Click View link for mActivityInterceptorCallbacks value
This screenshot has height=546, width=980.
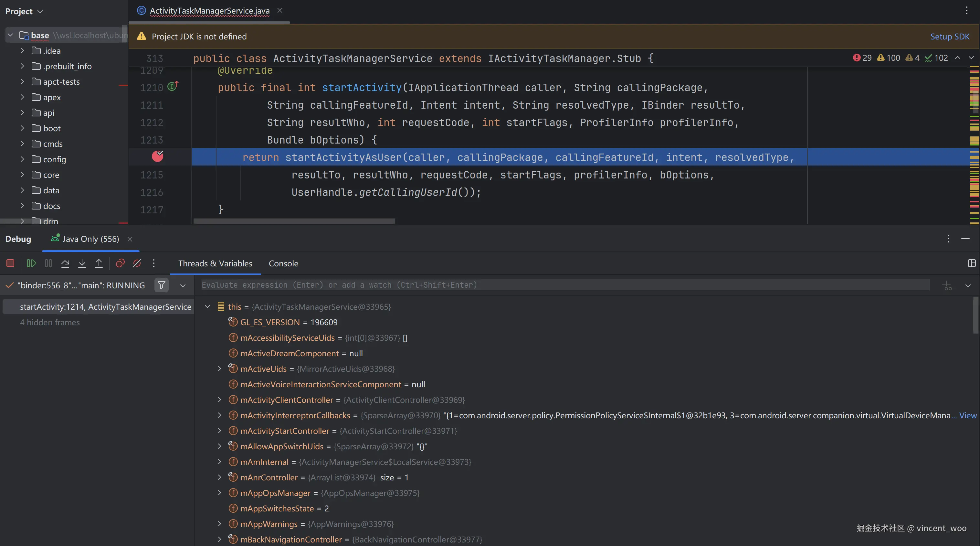(968, 415)
